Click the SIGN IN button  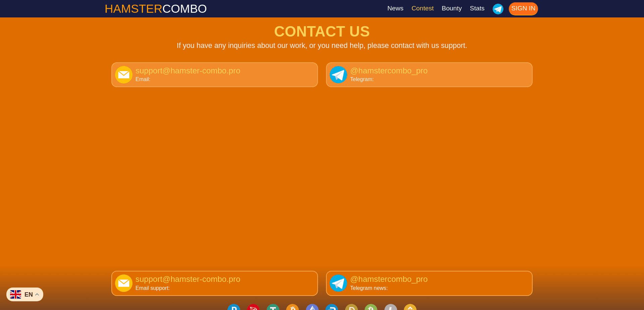pyautogui.click(x=523, y=9)
